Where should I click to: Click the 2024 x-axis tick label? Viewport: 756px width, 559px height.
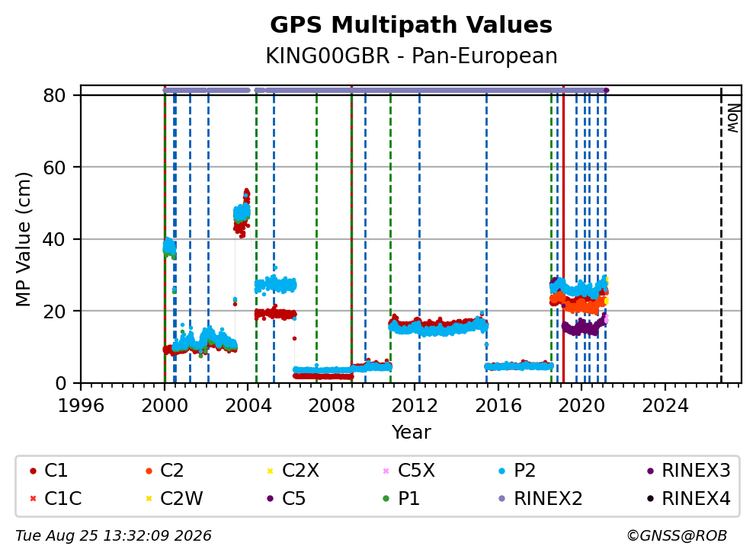click(665, 406)
